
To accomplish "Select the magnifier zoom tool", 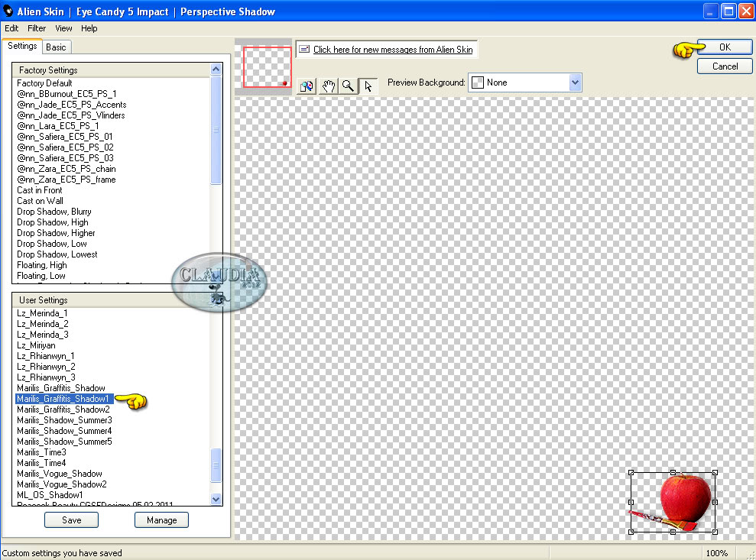I will tap(348, 86).
